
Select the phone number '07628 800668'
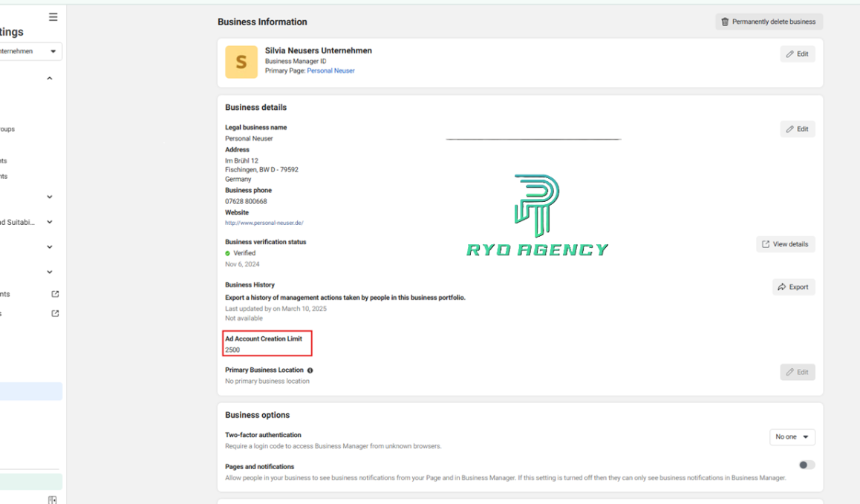[246, 201]
